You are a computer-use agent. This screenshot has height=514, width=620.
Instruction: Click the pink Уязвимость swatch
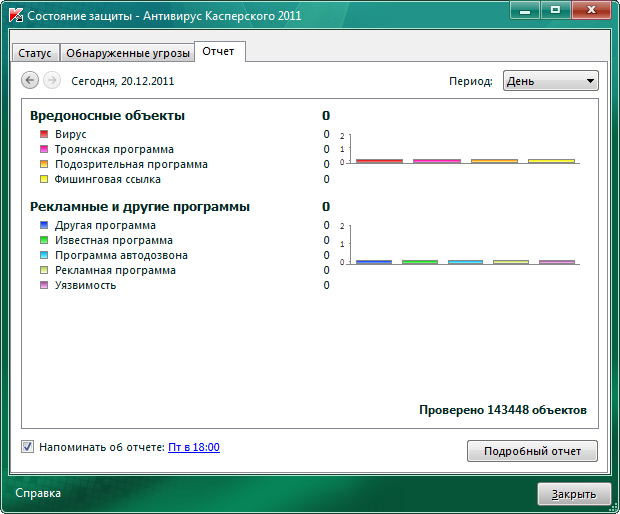(44, 285)
